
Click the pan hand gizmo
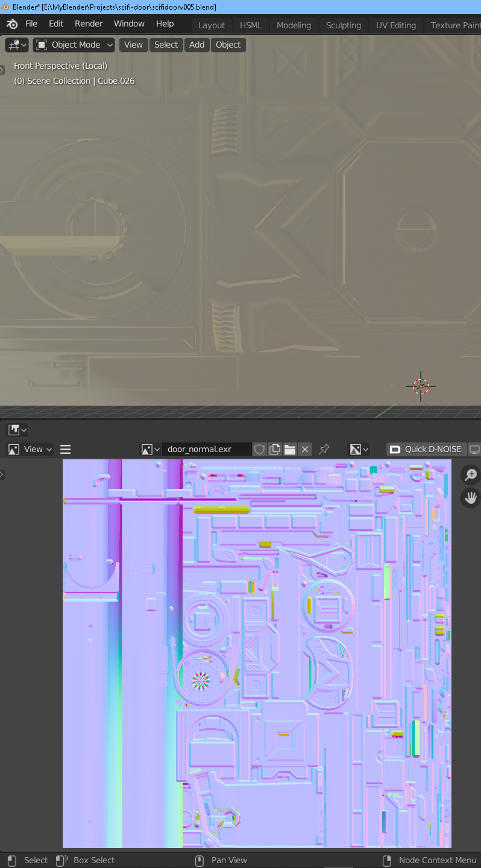point(470,498)
